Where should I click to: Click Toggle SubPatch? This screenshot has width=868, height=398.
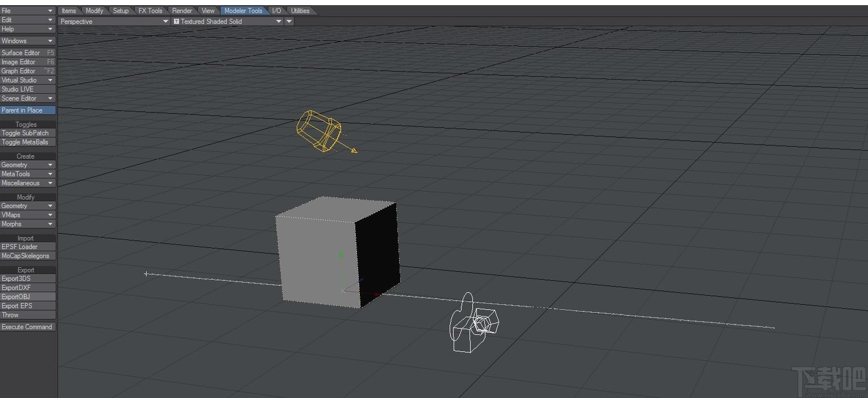[28, 132]
